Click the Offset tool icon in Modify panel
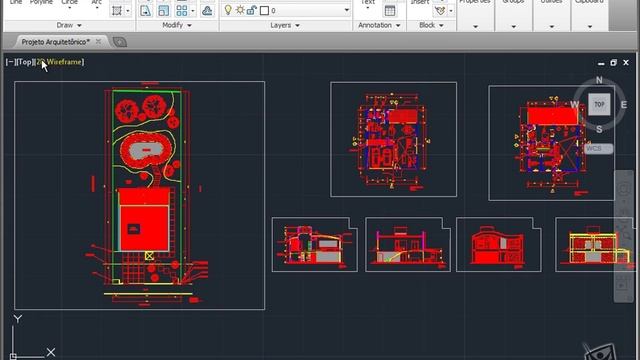This screenshot has height=360, width=640. click(x=207, y=11)
